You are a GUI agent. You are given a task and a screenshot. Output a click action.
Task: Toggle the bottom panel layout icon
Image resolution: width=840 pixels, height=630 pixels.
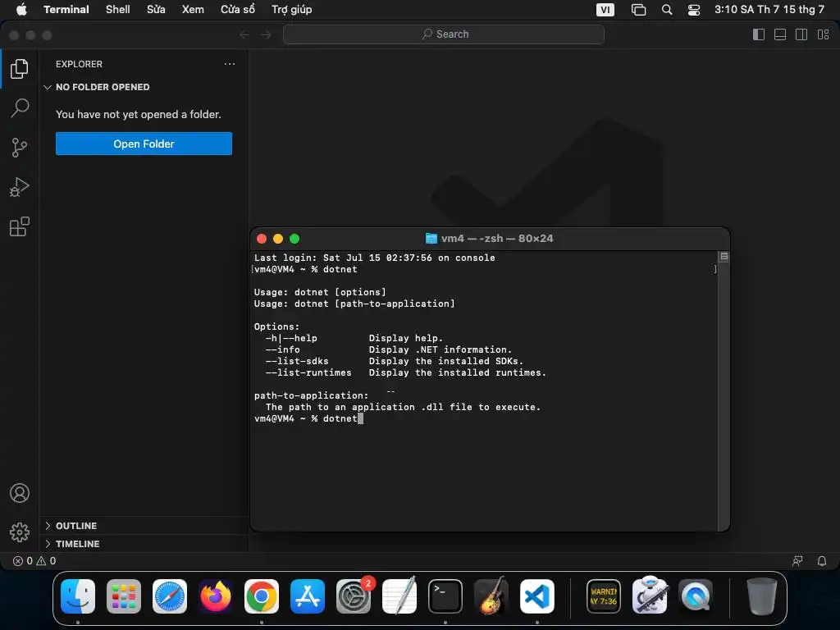click(x=780, y=34)
